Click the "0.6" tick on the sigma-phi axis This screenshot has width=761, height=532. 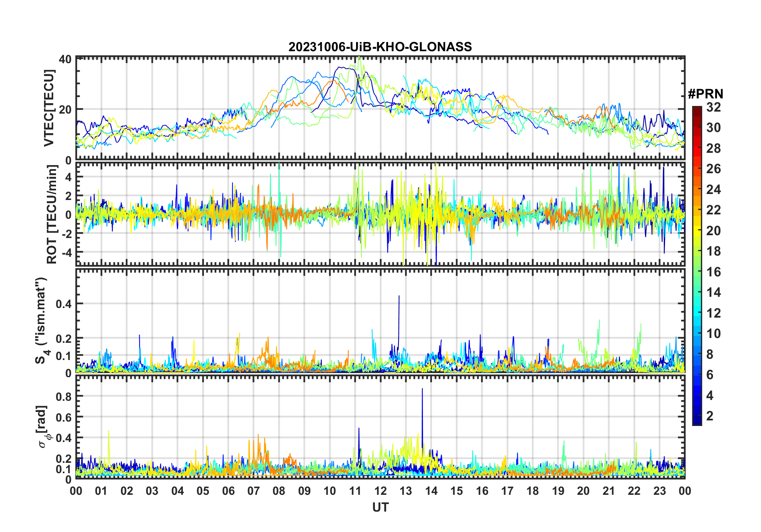click(63, 417)
